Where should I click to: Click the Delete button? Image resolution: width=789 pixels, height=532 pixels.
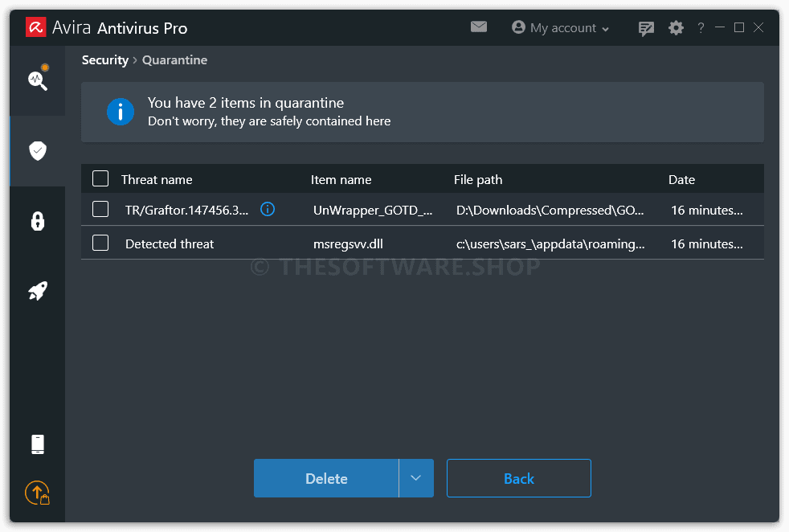pyautogui.click(x=326, y=478)
